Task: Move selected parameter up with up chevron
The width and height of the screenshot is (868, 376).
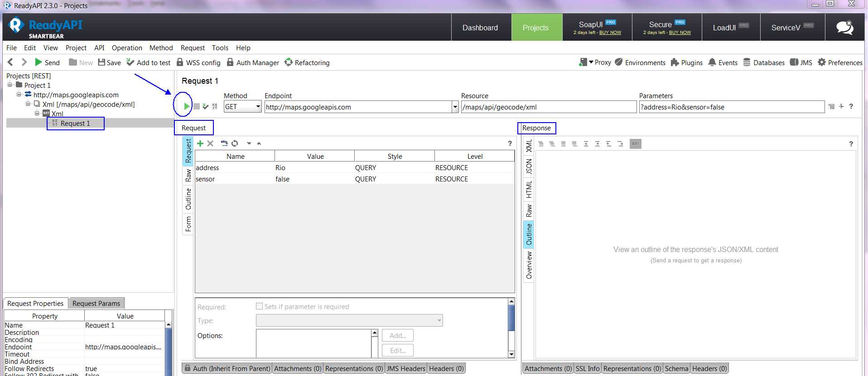Action: pyautogui.click(x=259, y=143)
